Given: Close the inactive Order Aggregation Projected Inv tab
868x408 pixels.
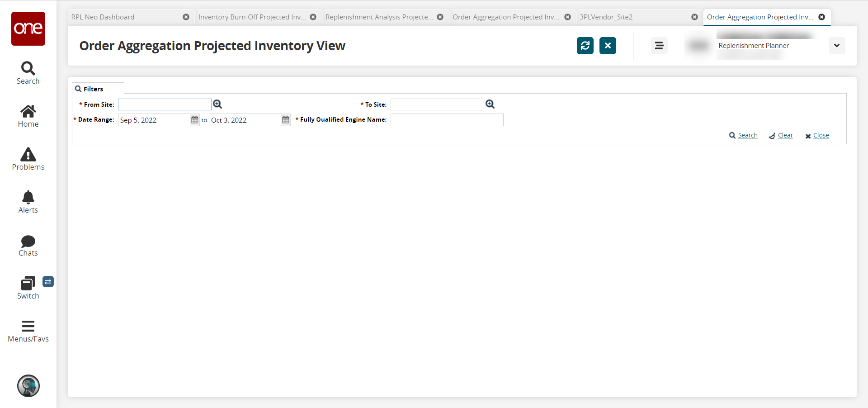Looking at the screenshot, I should [x=567, y=17].
